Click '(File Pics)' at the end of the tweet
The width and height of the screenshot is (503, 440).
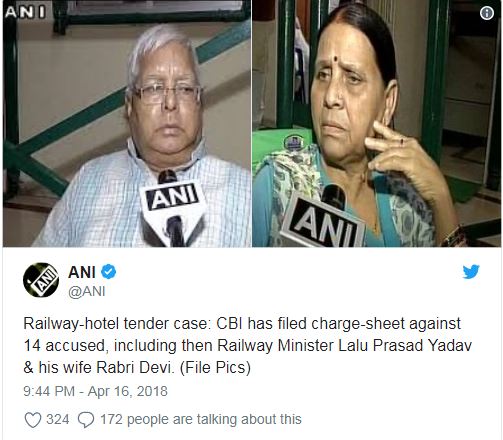215,368
